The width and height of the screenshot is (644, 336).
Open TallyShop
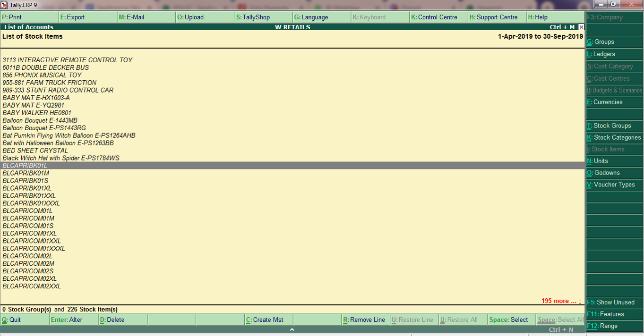(264, 17)
